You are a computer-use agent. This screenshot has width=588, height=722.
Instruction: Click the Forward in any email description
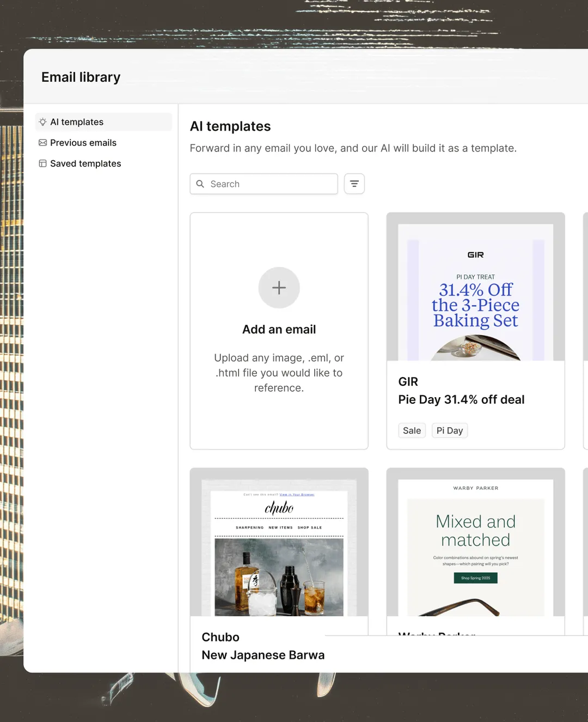pyautogui.click(x=353, y=148)
